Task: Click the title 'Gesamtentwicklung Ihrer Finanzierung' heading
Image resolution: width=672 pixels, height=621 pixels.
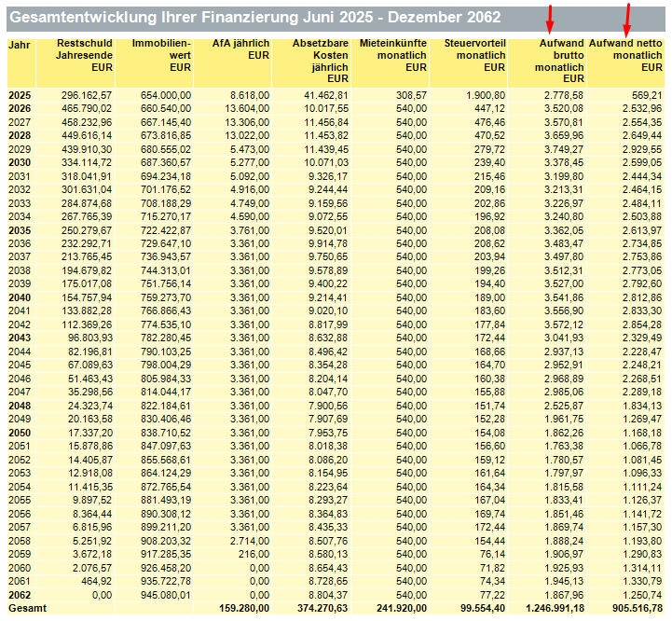Action: (254, 18)
